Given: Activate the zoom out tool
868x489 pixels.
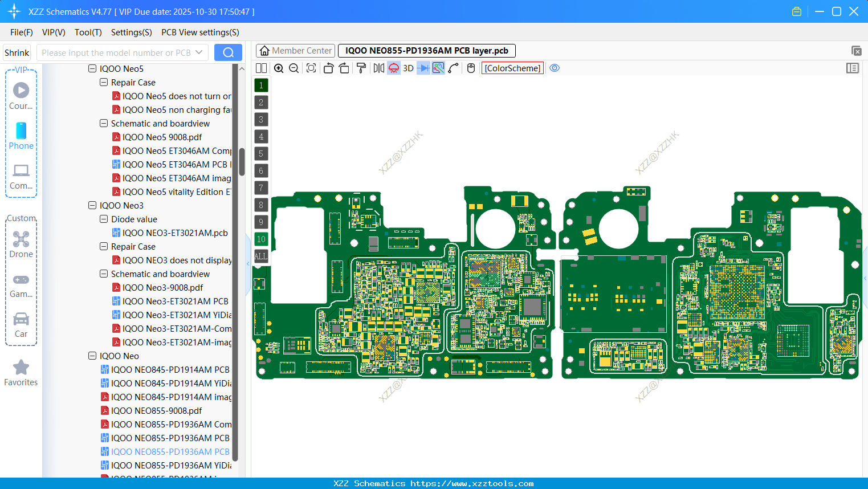Looking at the screenshot, I should point(293,68).
